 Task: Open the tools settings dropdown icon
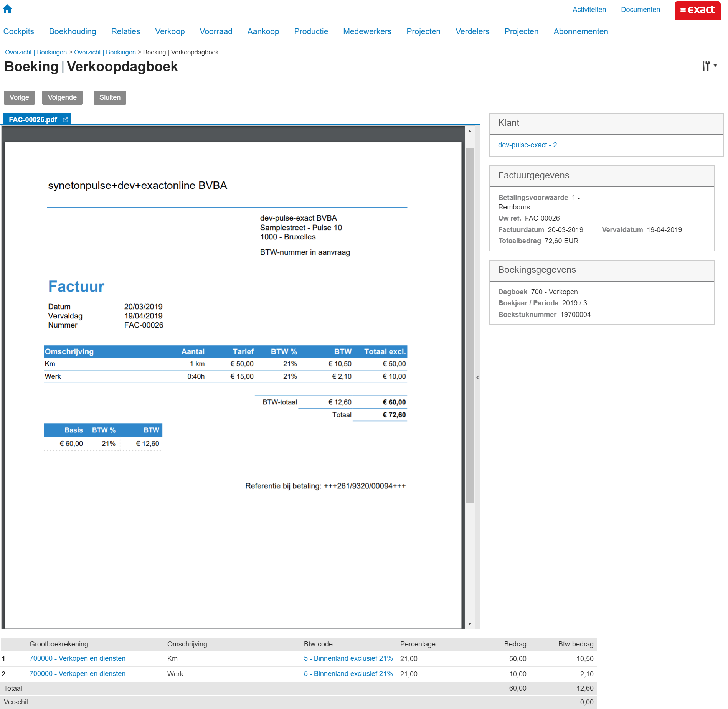709,66
